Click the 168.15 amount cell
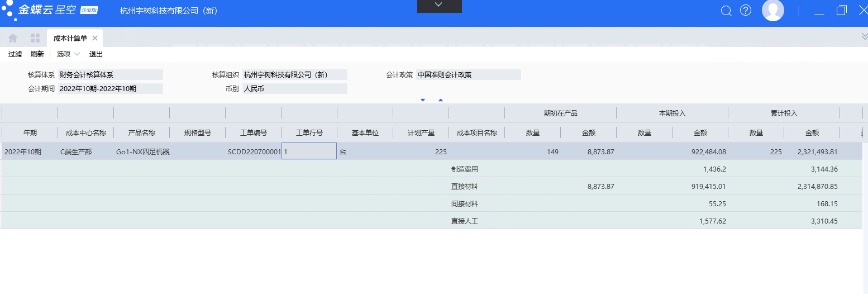This screenshot has width=868, height=294. (812, 203)
